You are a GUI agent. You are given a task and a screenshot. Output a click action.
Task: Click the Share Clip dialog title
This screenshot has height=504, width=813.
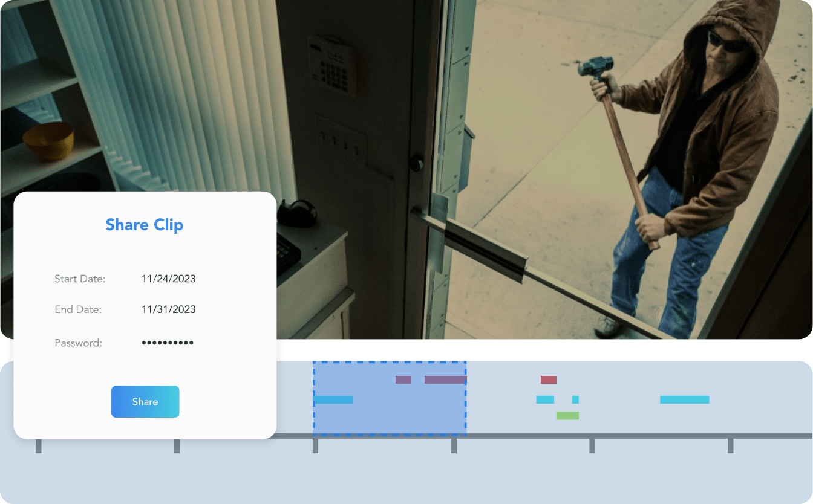[x=145, y=225]
